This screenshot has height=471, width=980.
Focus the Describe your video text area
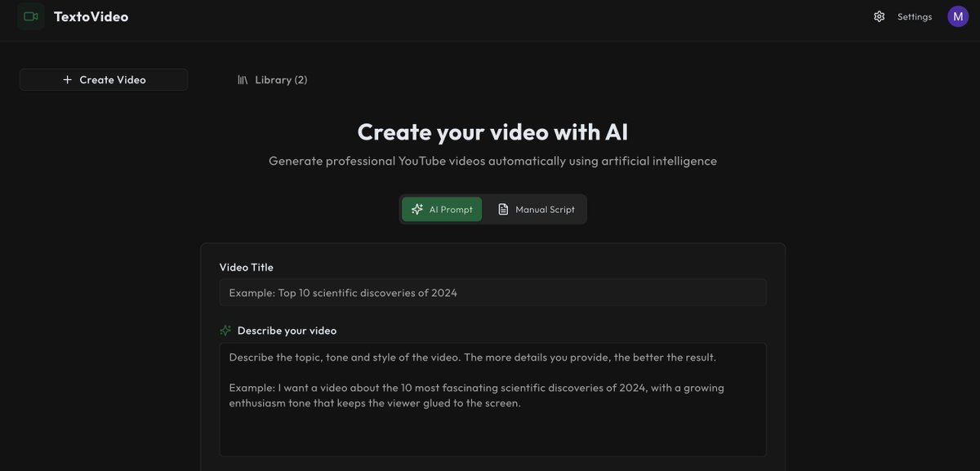tap(493, 399)
